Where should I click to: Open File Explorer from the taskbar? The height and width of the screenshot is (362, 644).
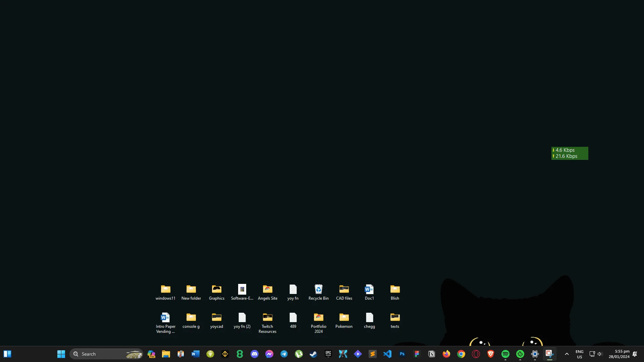[x=166, y=354]
